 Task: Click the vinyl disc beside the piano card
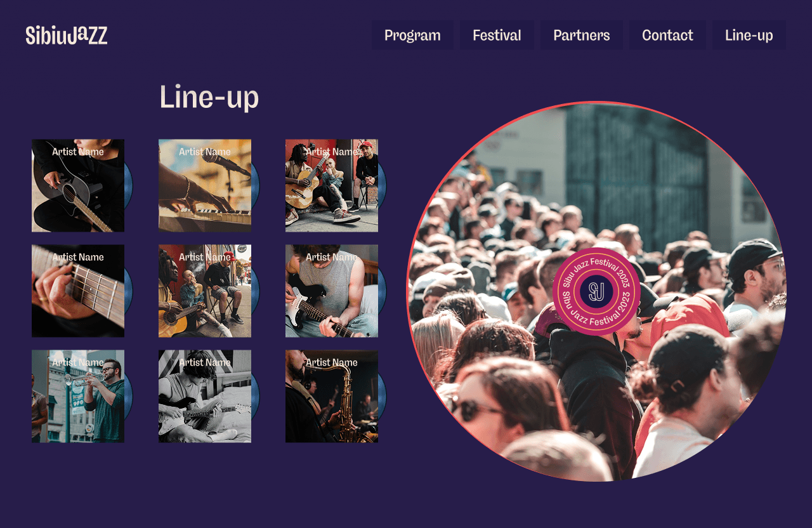click(x=256, y=186)
